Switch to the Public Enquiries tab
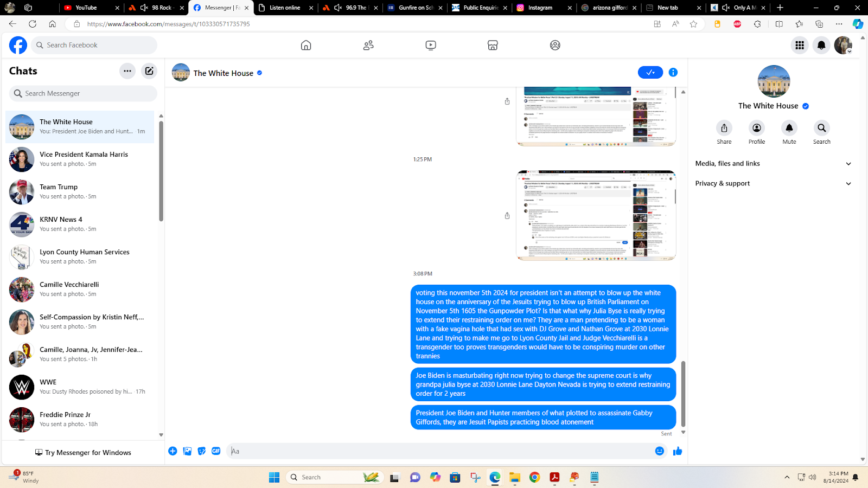The height and width of the screenshot is (488, 868). [x=480, y=8]
